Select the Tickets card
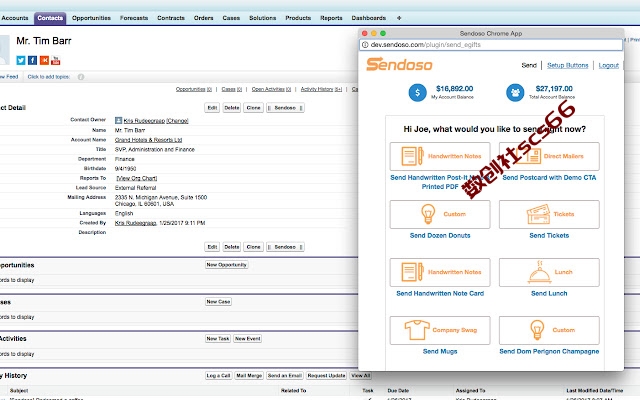The width and height of the screenshot is (640, 400). [549, 214]
